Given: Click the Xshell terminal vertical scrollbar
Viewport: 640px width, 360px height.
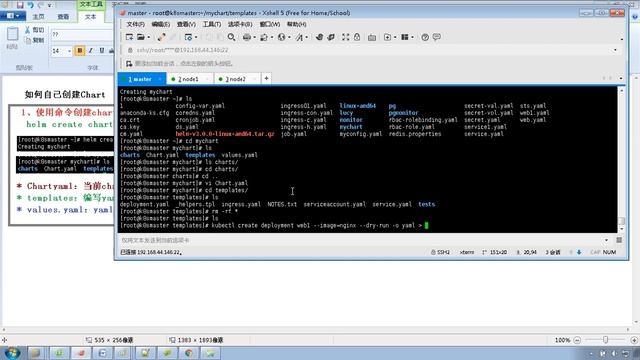Looking at the screenshot, I should pos(621,159).
